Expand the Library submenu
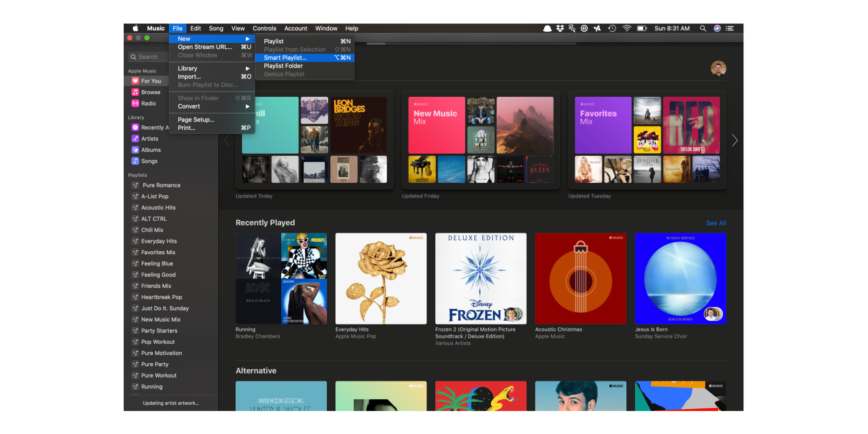Viewport: 868px width, 434px height. pyautogui.click(x=211, y=69)
